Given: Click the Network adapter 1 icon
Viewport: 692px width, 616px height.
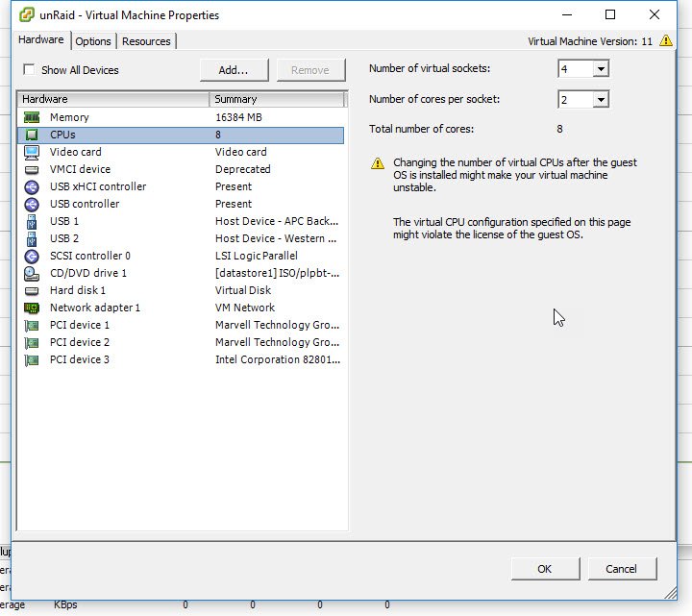Looking at the screenshot, I should 32,308.
